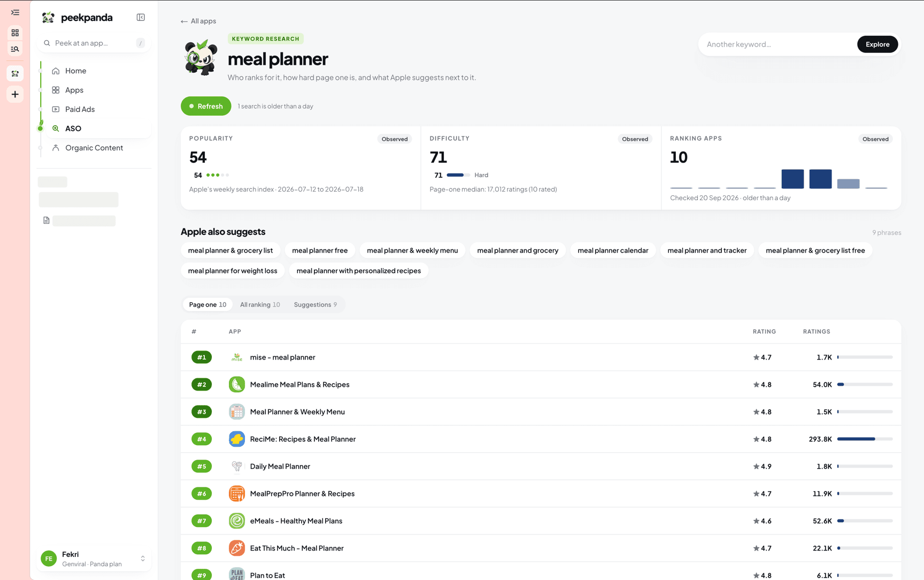Screen dimensions: 924x580
Task: Open the Mealime app icon
Action: click(x=237, y=384)
